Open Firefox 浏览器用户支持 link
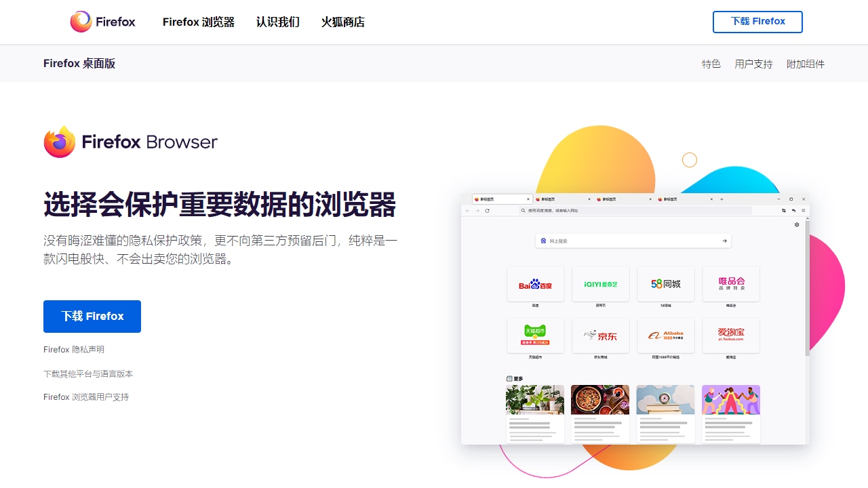The height and width of the screenshot is (488, 868). pos(86,397)
